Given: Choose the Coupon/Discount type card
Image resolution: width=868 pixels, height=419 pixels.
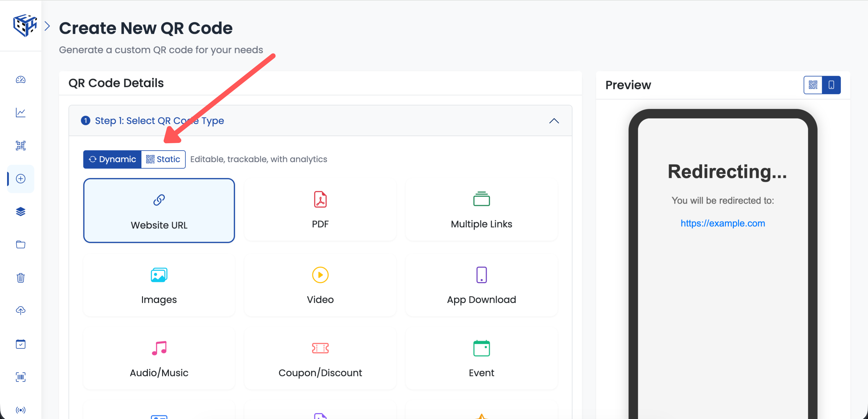Looking at the screenshot, I should coord(320,358).
